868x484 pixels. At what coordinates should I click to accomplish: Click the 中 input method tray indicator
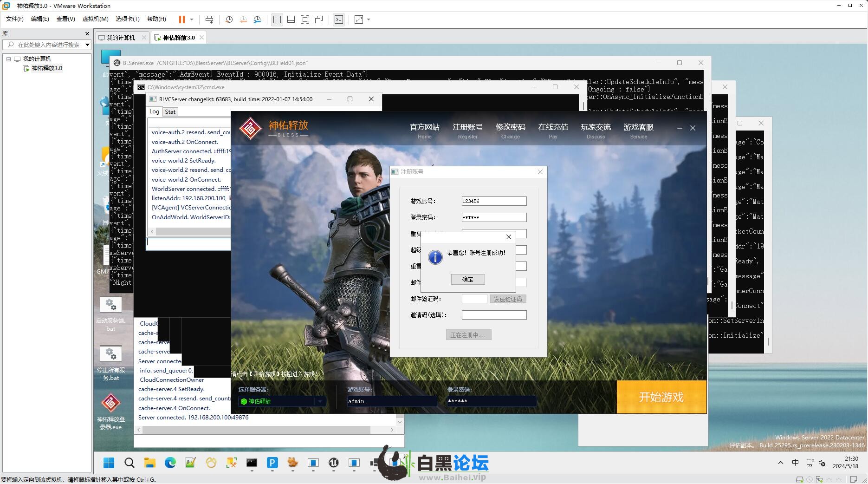pyautogui.click(x=796, y=463)
